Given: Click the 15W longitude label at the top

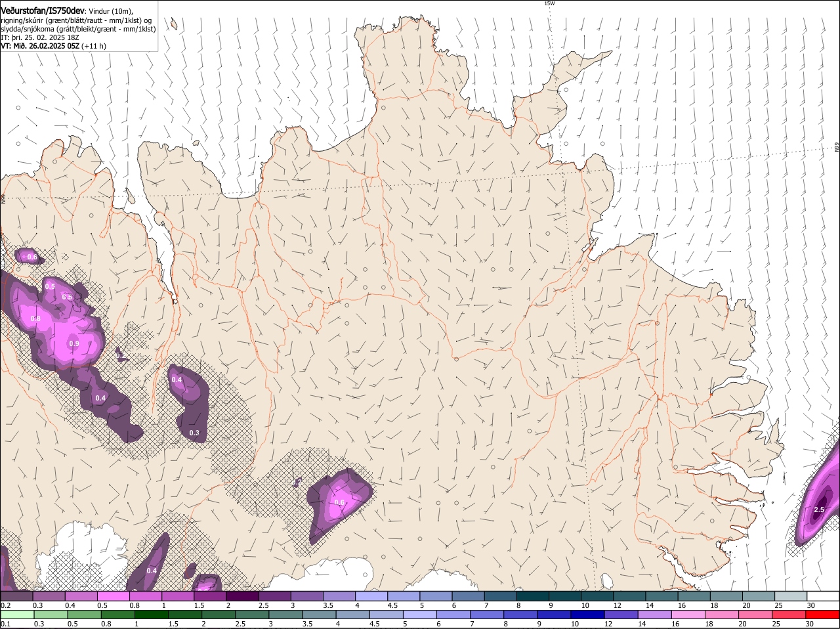Looking at the screenshot, I should coord(549,3).
